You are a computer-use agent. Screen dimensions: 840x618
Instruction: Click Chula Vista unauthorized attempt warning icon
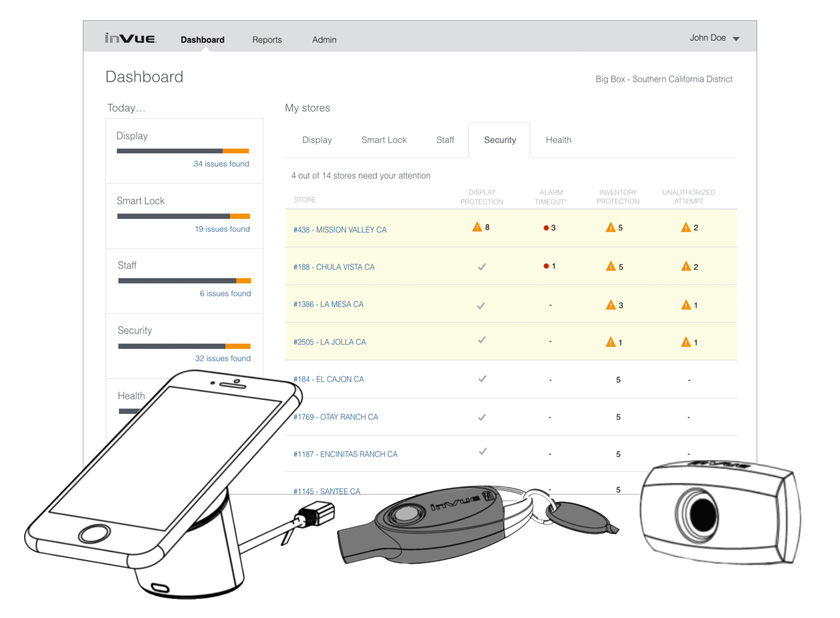[x=685, y=266]
